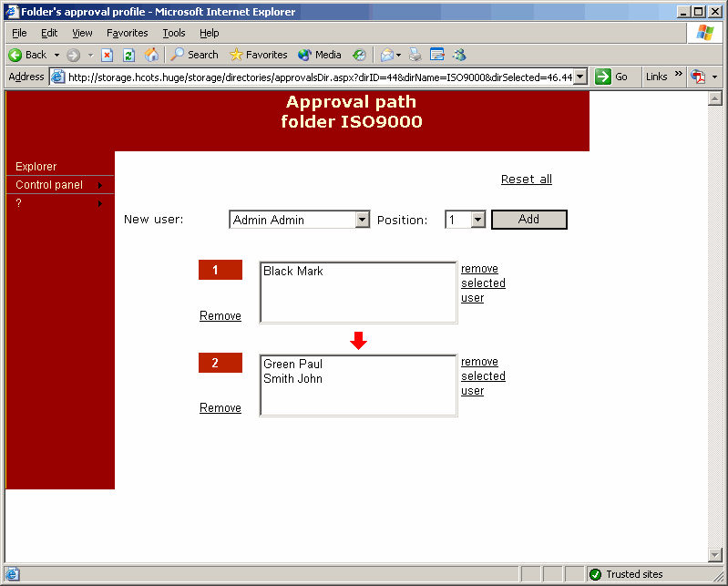Click the page scrollbar down arrow
The height and width of the screenshot is (586, 728).
pos(715,554)
